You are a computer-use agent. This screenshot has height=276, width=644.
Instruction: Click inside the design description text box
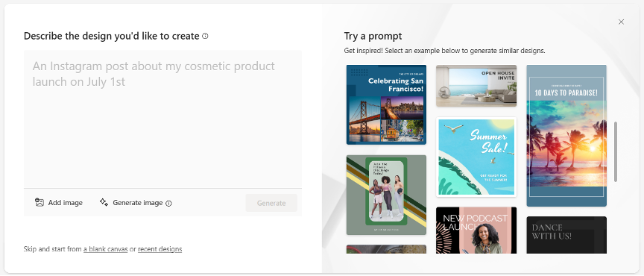pos(162,119)
